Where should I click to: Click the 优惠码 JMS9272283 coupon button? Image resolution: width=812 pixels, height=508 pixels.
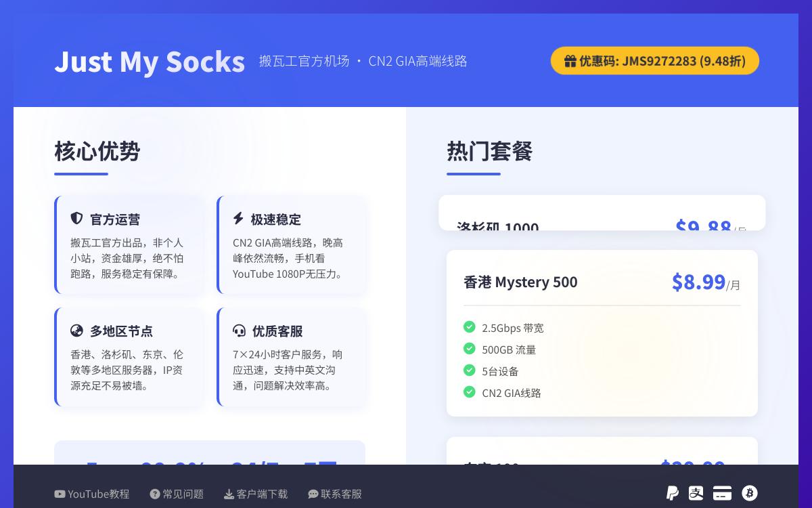[654, 61]
